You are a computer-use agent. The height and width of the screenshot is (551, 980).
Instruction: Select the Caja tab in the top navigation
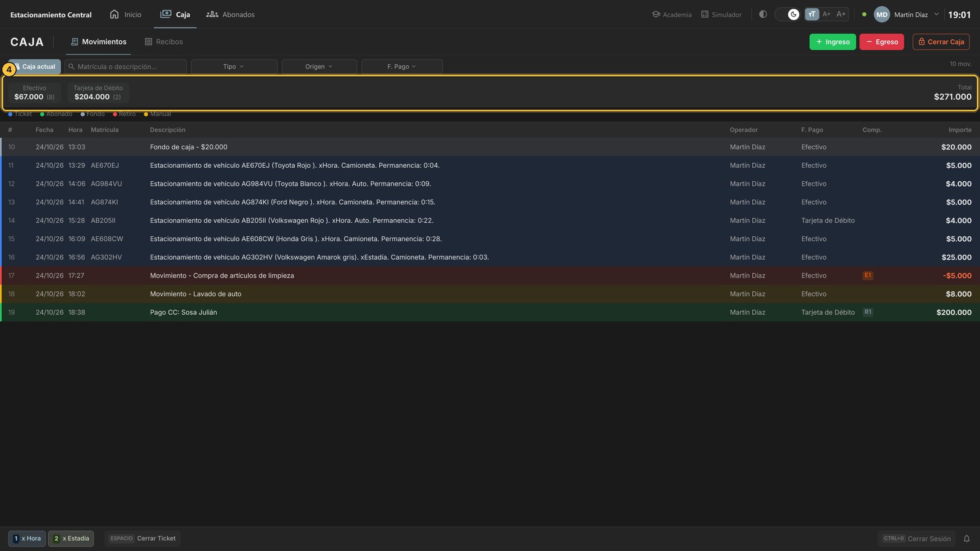tap(175, 14)
